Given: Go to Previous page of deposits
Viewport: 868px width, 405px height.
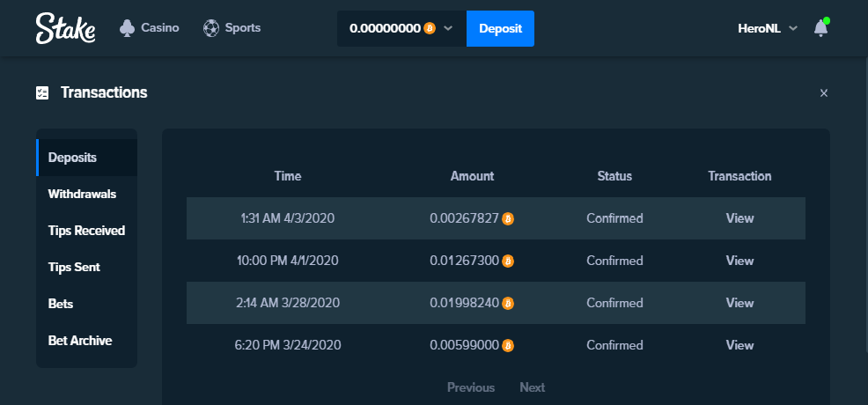Looking at the screenshot, I should pyautogui.click(x=471, y=387).
